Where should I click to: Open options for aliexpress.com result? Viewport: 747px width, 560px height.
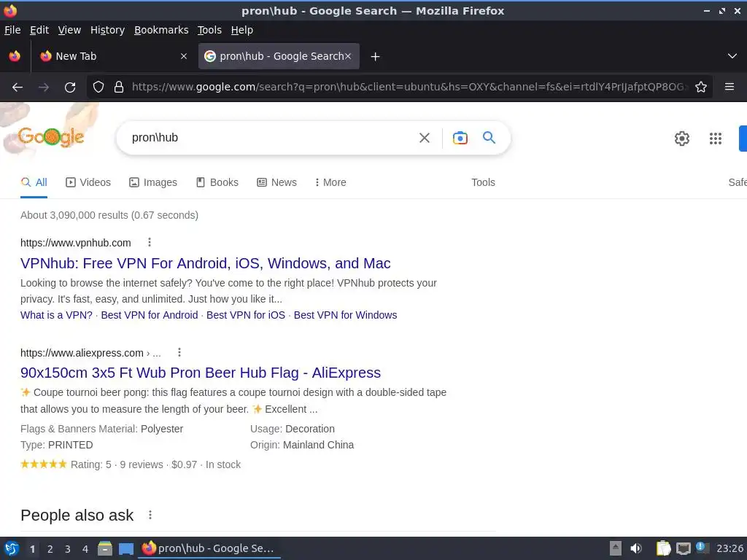tap(179, 352)
